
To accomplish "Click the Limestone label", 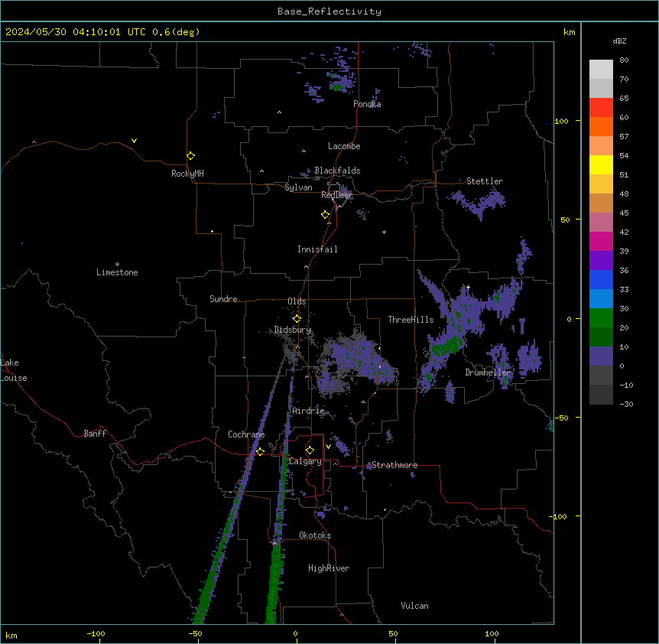I will tap(117, 272).
